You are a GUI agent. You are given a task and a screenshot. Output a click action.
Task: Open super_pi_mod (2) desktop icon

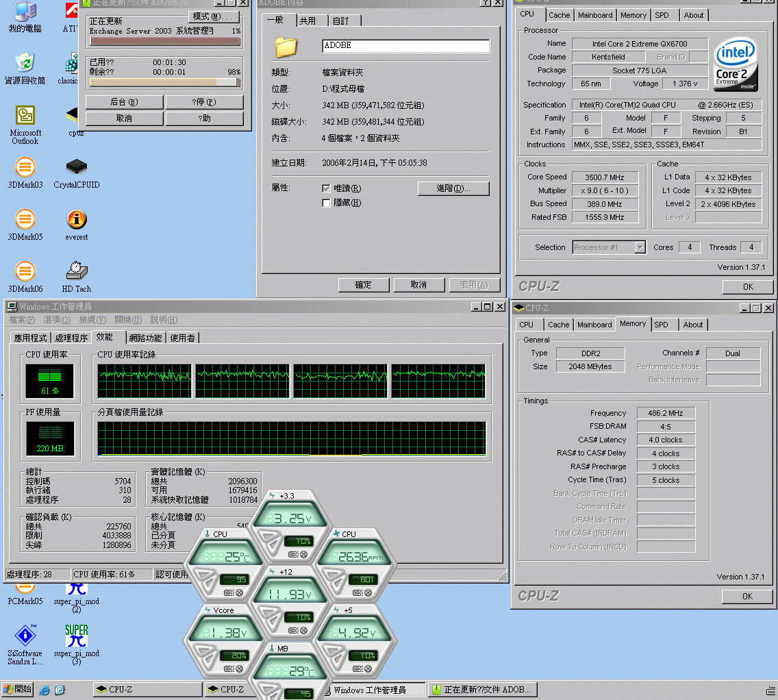coord(77,599)
